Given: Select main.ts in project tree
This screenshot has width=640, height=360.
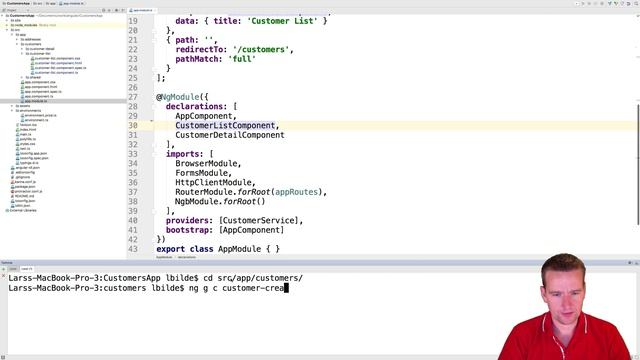Looking at the screenshot, I should (24, 134).
